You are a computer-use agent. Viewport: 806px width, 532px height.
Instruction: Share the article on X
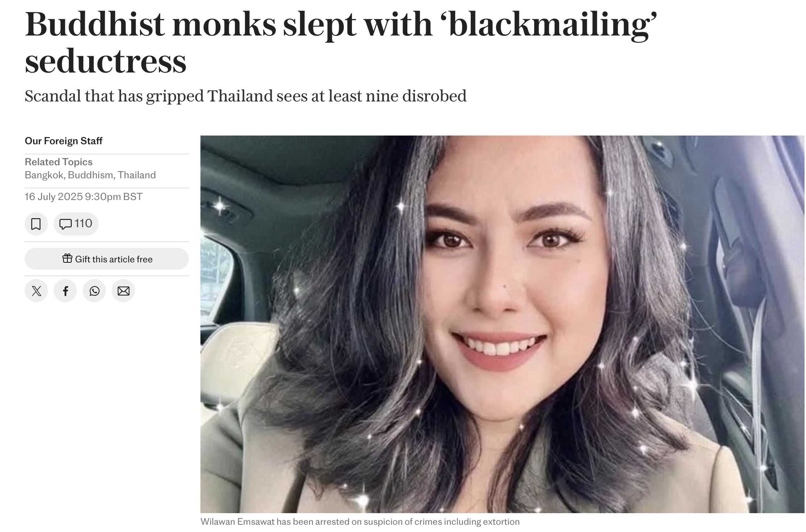36,291
